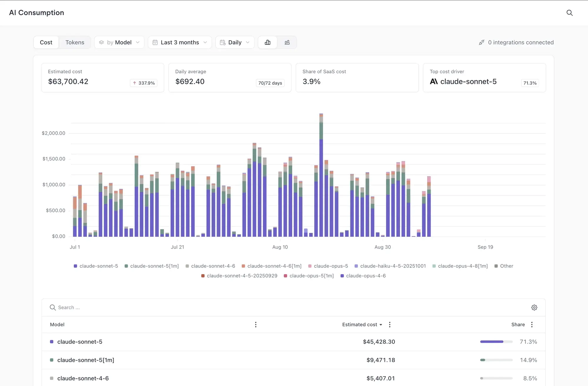Toggle claude-sonnet-4-6[1m] legend series

[272, 266]
